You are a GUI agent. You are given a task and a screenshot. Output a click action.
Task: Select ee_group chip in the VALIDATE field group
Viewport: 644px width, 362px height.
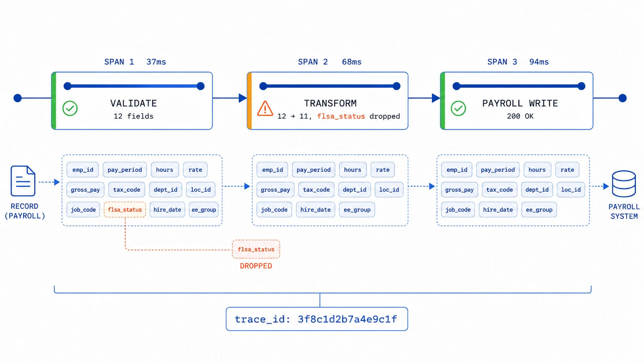pos(204,210)
